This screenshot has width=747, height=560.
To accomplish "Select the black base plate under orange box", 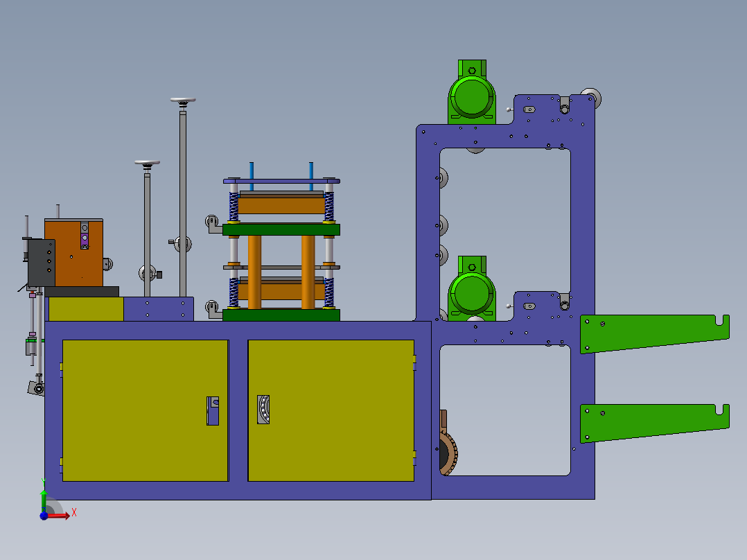I will [82, 292].
